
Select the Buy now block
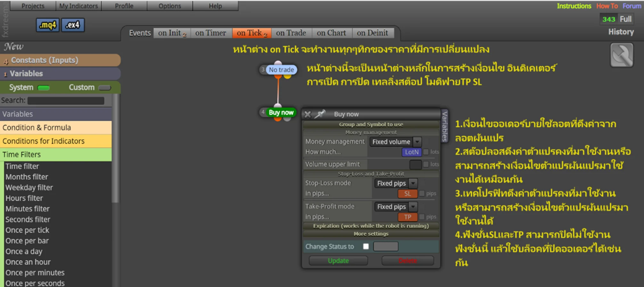click(281, 113)
